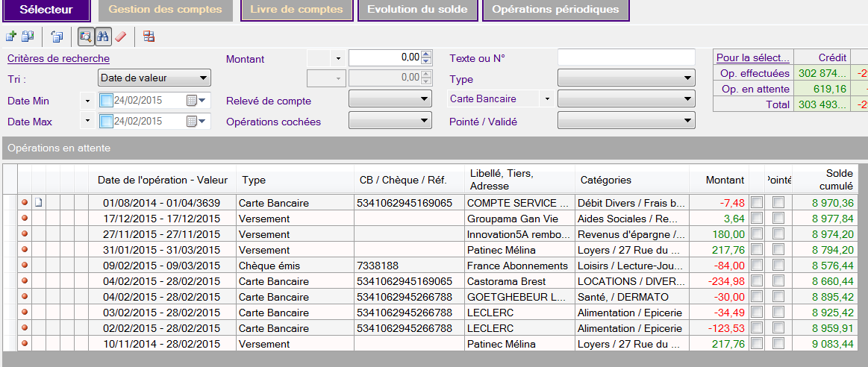Image resolution: width=868 pixels, height=367 pixels.
Task: Click the add new operation icon
Action: (x=10, y=36)
